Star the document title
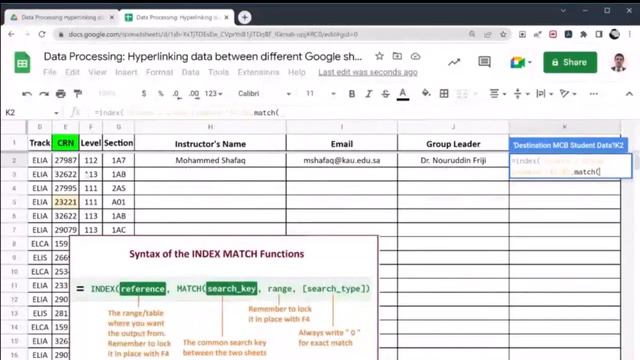The image size is (640, 360). [379, 56]
